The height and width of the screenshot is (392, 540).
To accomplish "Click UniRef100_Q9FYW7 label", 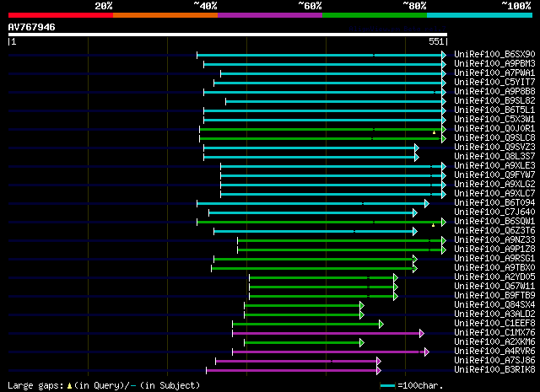I will [x=494, y=175].
